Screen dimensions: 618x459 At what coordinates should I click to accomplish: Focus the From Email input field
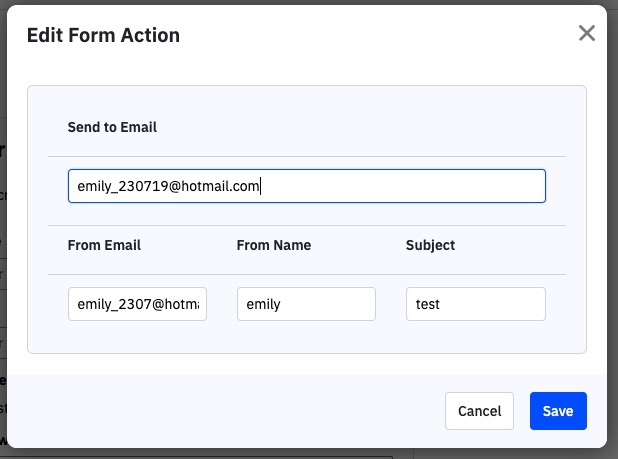137,304
